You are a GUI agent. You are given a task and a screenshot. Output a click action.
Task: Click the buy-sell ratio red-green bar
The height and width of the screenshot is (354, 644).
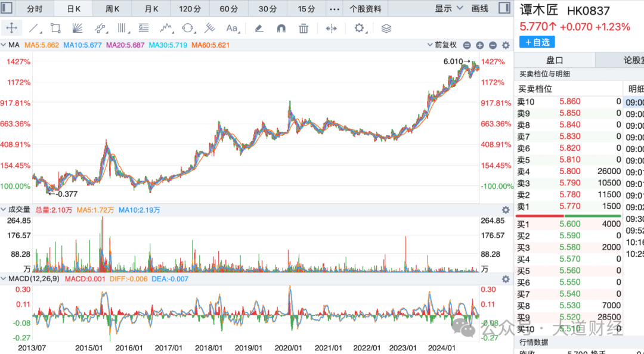tap(568, 216)
